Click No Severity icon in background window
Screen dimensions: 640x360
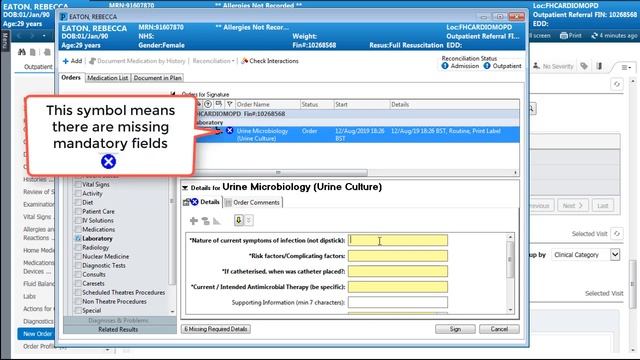tap(536, 66)
